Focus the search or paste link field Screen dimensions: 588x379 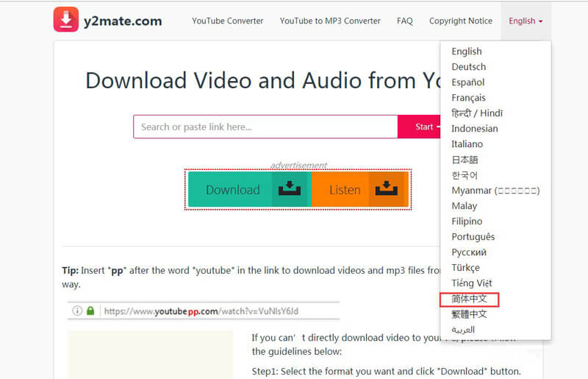[x=265, y=127]
